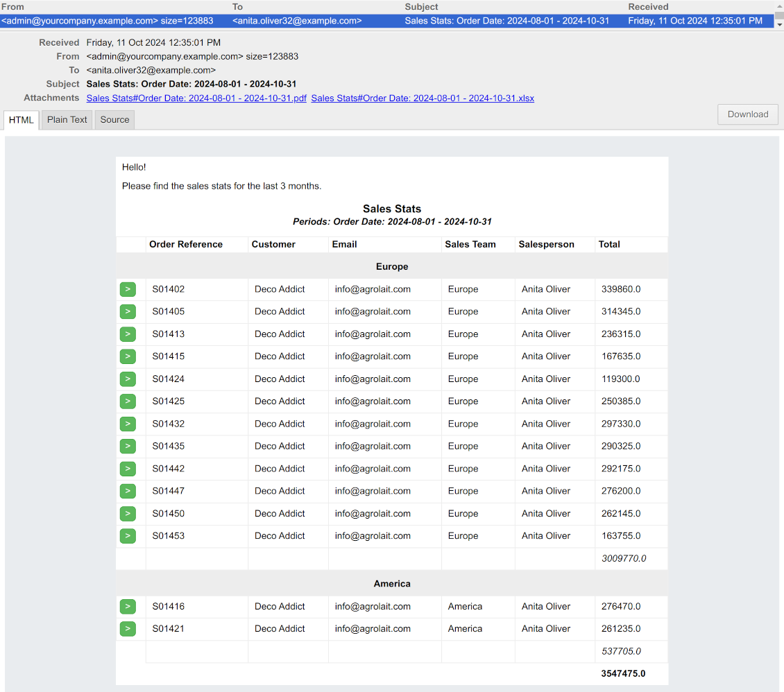784x692 pixels.
Task: Click the Hello! greeting text
Action: tap(134, 167)
